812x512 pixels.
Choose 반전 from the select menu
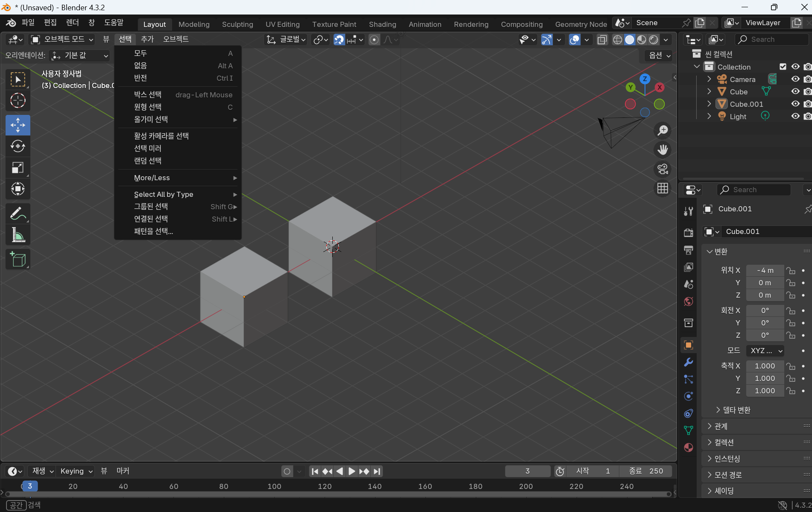point(178,78)
